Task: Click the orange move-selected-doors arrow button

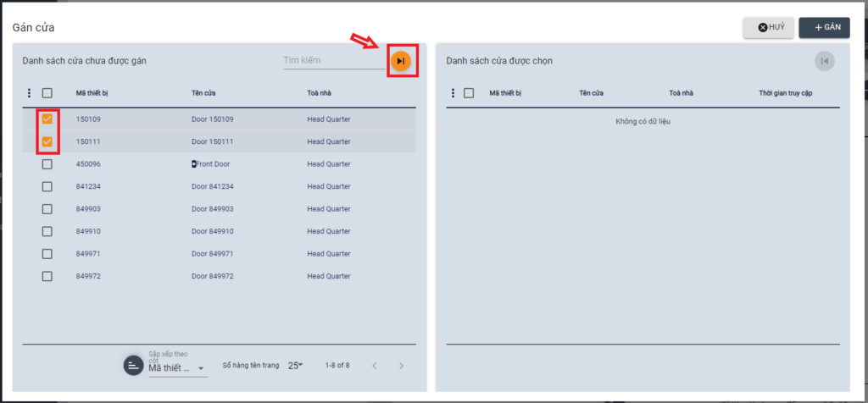Action: [x=401, y=61]
